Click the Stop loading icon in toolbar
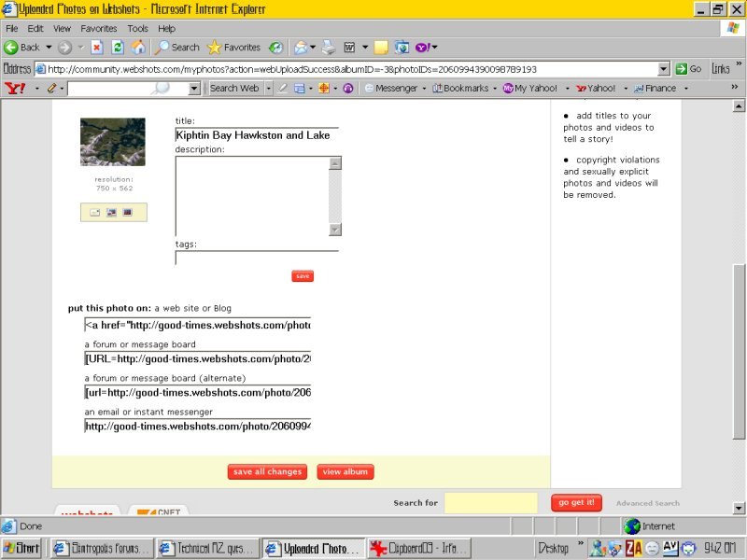Screen dimensions: 747x560 click(96, 47)
